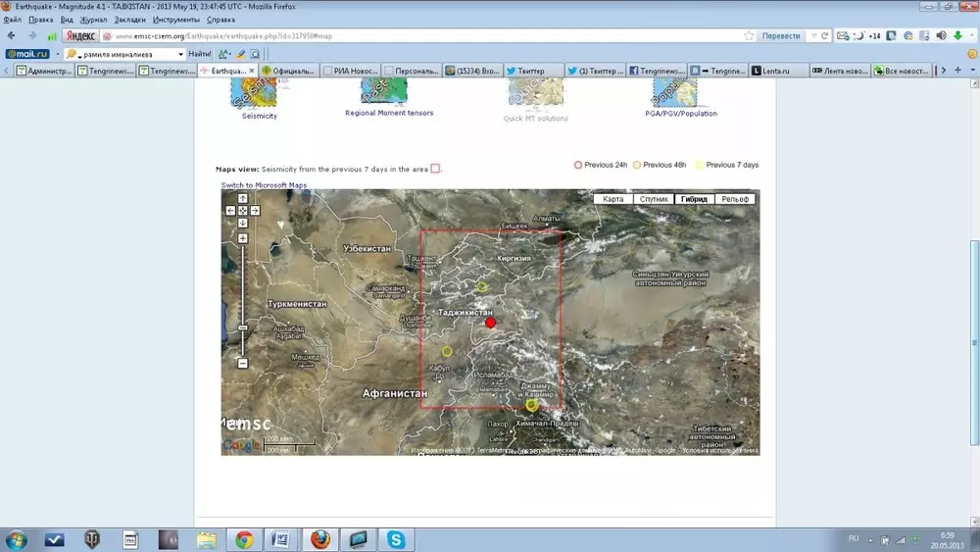
Task: Launch Skype from the taskbar
Action: coord(395,538)
